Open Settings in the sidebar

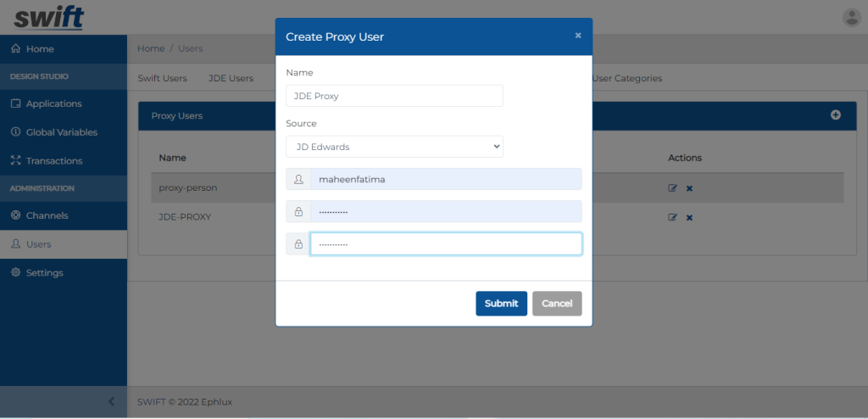click(x=44, y=273)
